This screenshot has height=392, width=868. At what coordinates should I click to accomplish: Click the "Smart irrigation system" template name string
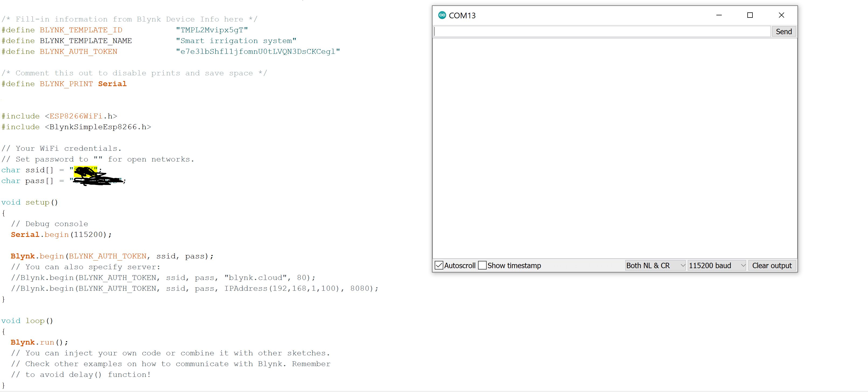tap(236, 41)
